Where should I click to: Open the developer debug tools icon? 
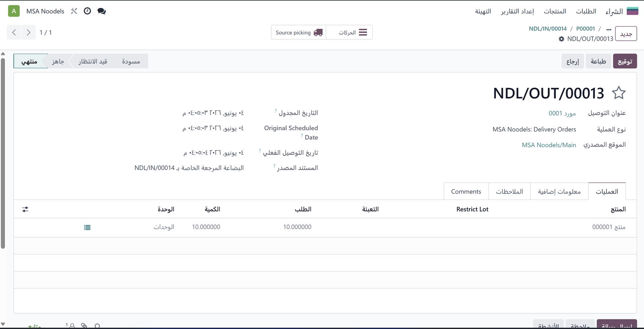pos(74,11)
